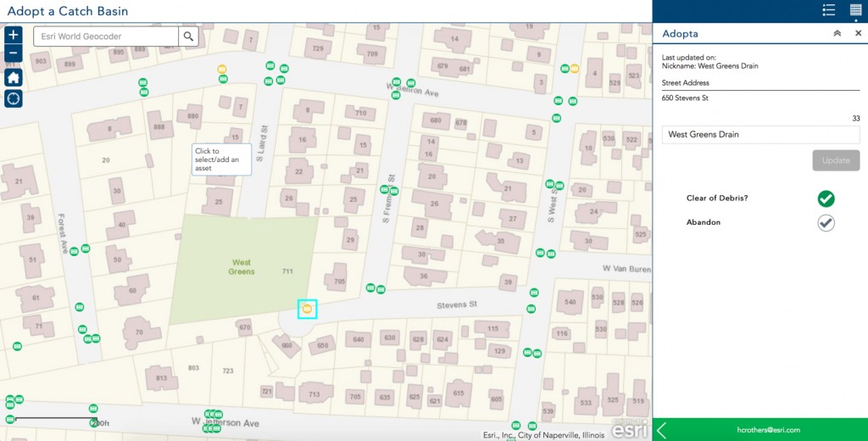Image resolution: width=868 pixels, height=441 pixels.
Task: Click the Update button
Action: click(836, 160)
